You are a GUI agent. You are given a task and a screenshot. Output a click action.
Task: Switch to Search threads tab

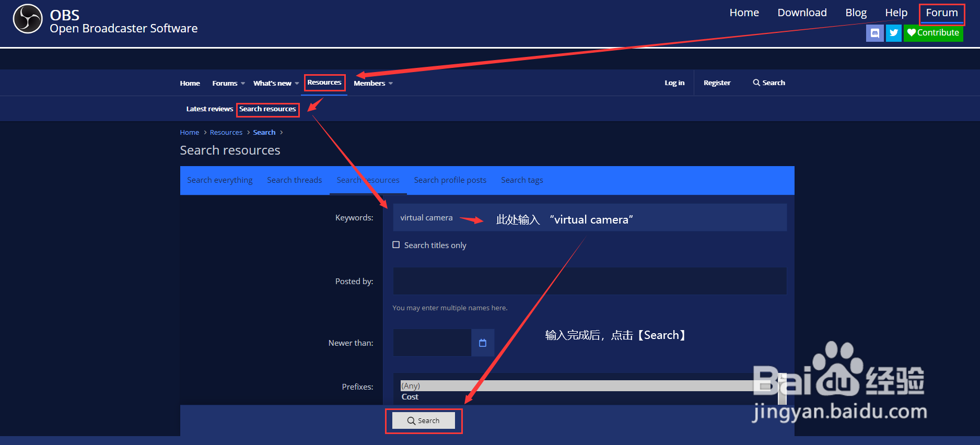(x=295, y=180)
